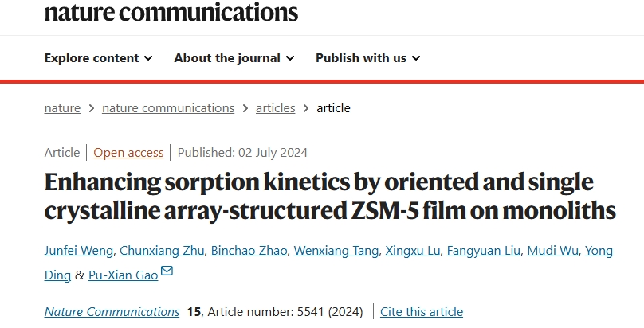Click the italic Nature Communications journal link
The image size is (644, 328).
coord(112,311)
